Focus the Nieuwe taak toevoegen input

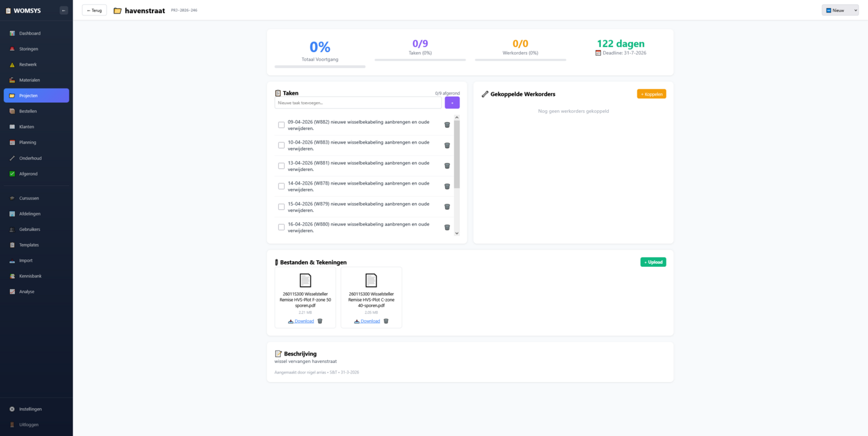pos(358,103)
